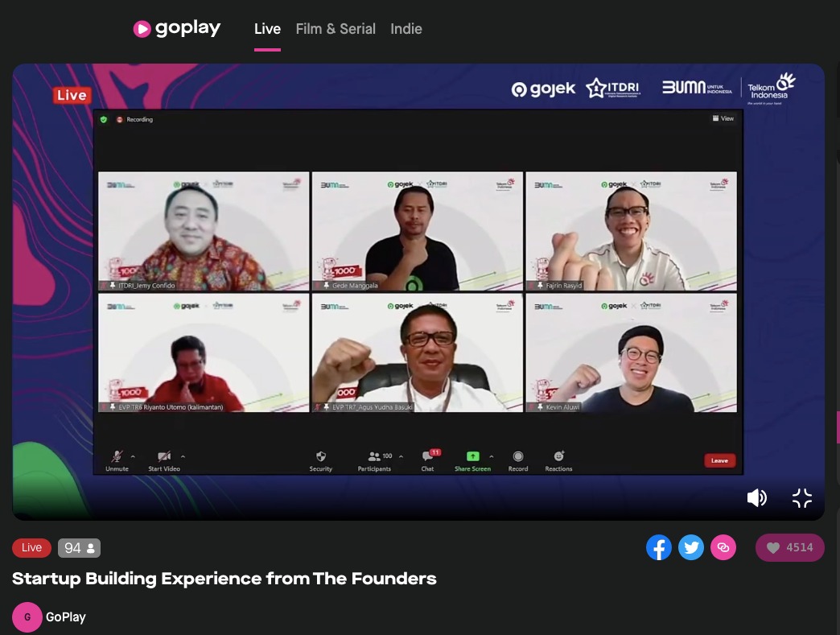
Task: Click the goplay logo
Action: [177, 28]
